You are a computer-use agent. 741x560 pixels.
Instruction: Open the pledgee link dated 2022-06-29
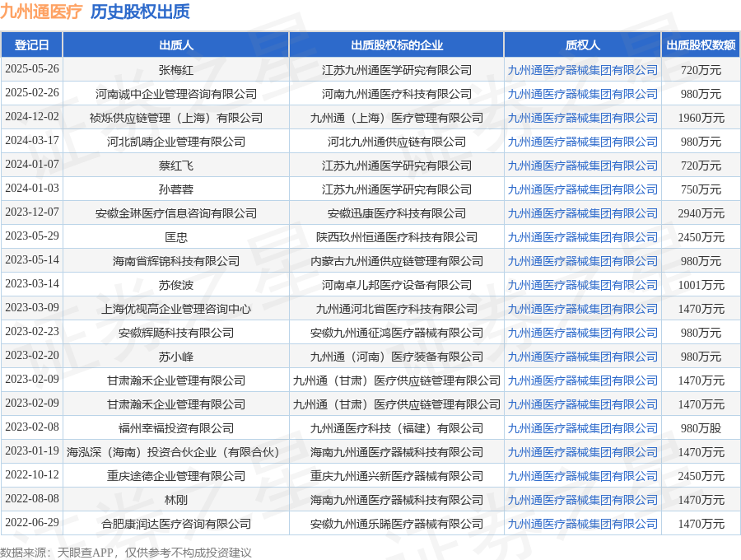click(582, 524)
